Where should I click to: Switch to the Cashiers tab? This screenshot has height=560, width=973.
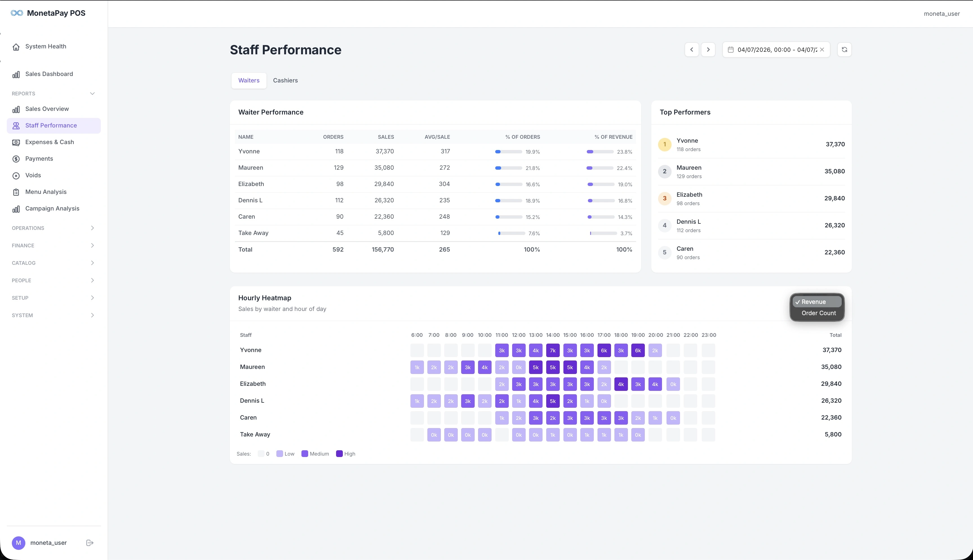click(285, 80)
